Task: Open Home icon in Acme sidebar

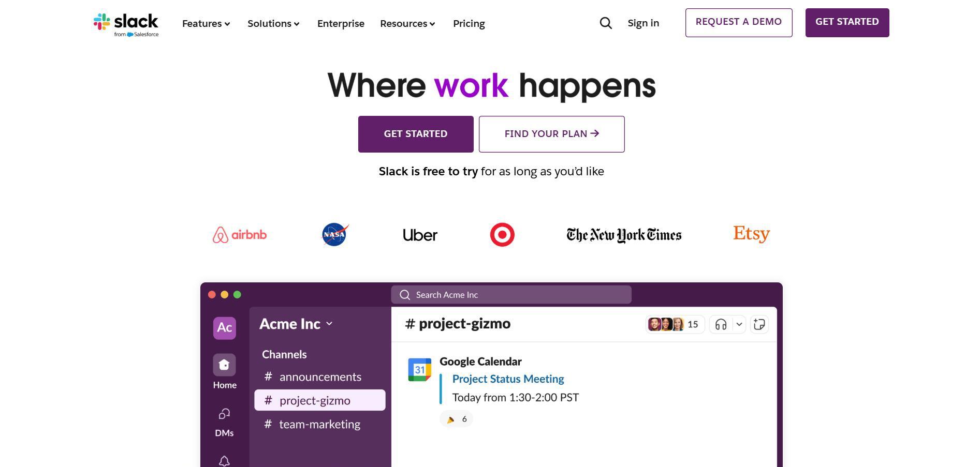Action: [x=224, y=365]
